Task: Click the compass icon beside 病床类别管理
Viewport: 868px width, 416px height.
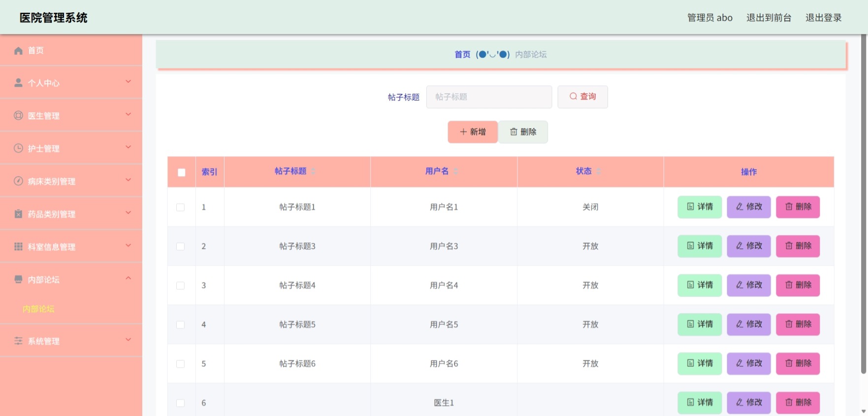Action: tap(18, 181)
